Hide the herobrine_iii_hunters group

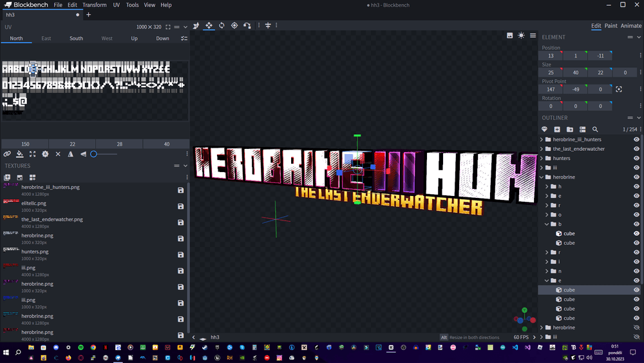(x=636, y=139)
